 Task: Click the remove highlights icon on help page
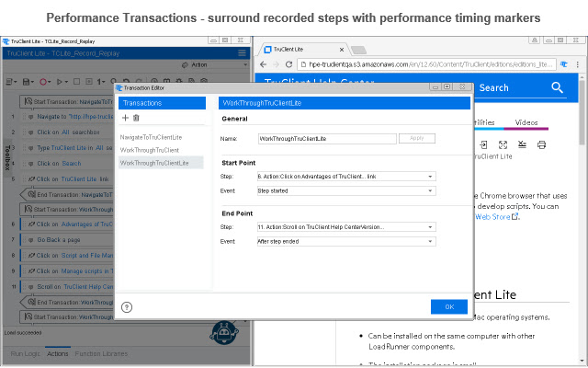tap(522, 144)
